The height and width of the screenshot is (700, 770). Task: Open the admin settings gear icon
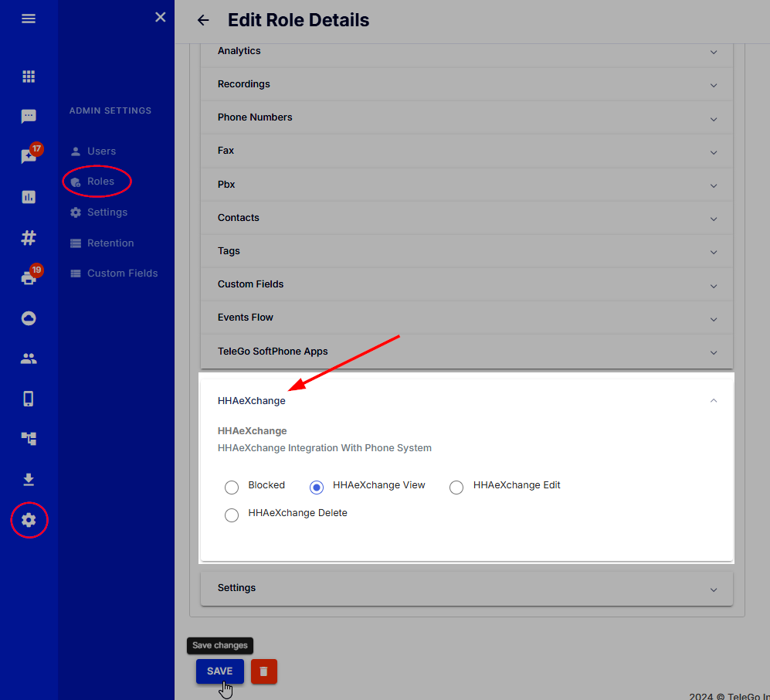tap(29, 520)
